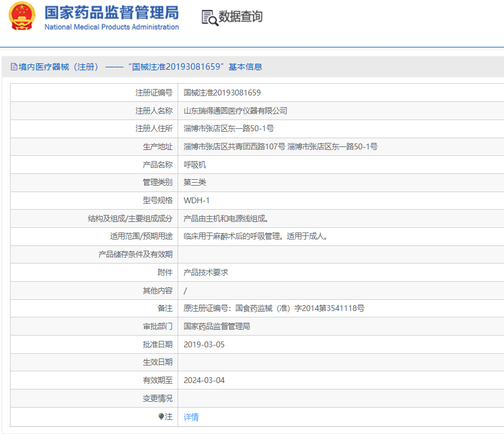504x434 pixels.
Task: Click the 审批部门 row label
Action: [x=158, y=326]
